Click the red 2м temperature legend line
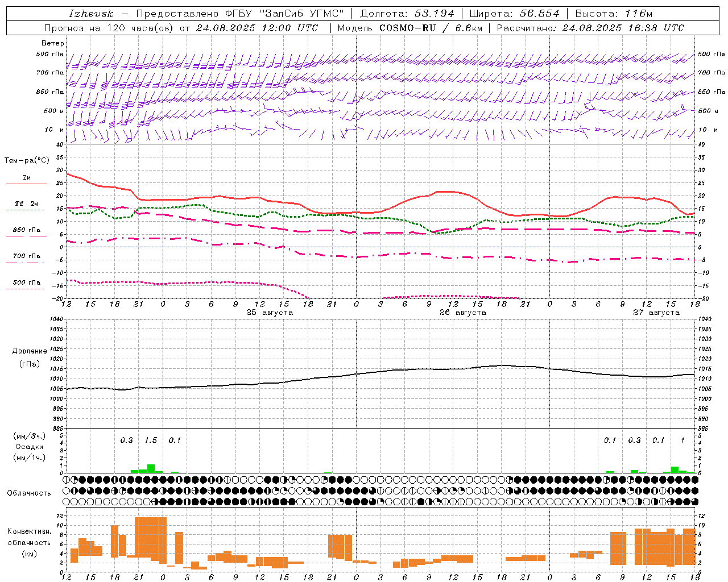 26,184
